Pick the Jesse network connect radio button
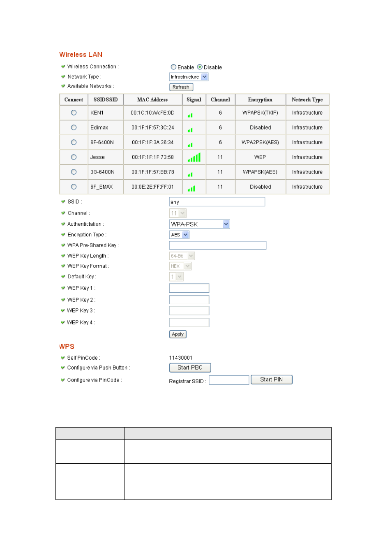 pos(74,157)
